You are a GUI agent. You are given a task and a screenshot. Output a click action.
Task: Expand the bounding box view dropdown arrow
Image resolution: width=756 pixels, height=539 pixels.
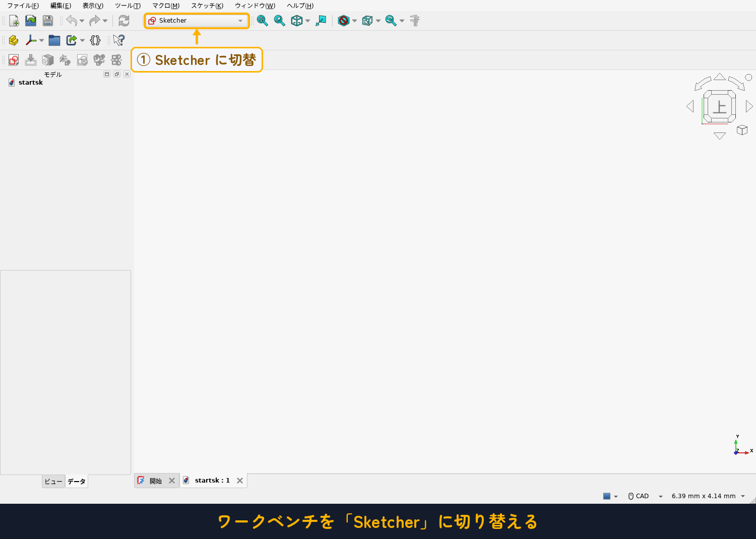click(378, 21)
